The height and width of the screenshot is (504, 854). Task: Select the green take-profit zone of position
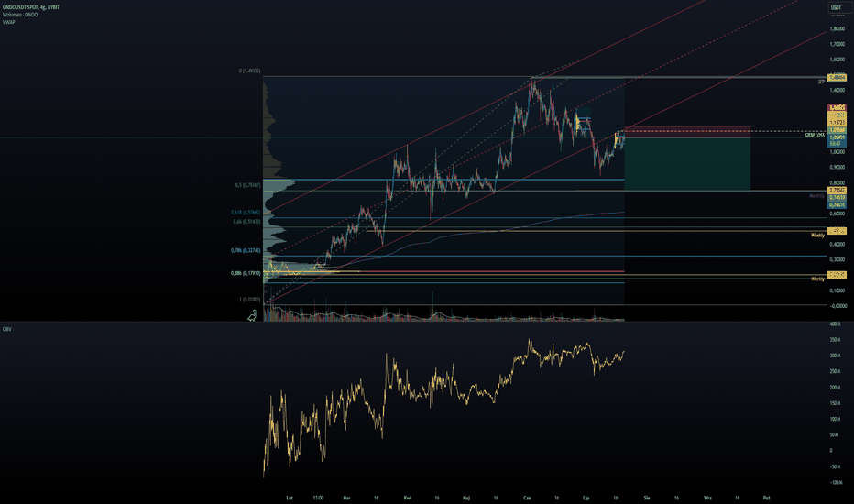(x=687, y=163)
